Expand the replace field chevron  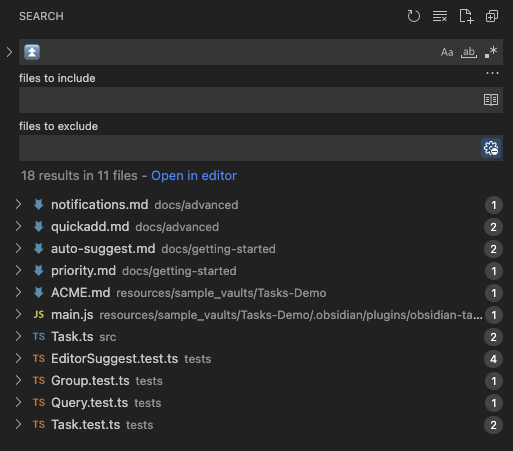coord(9,52)
